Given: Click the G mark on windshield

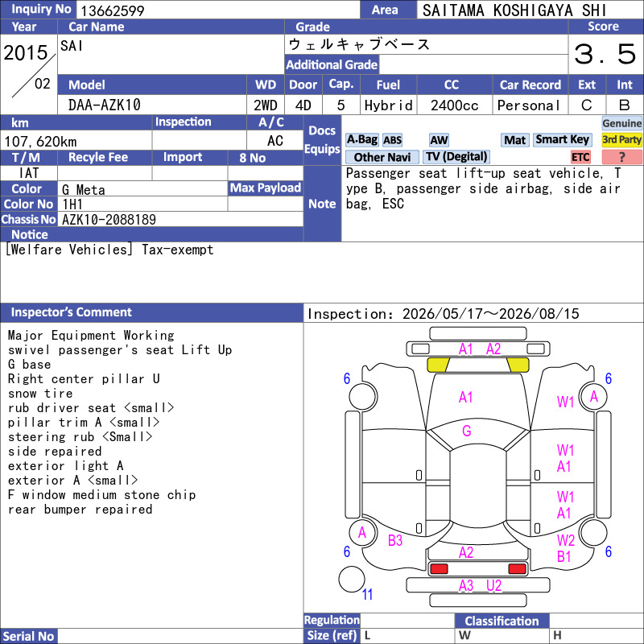Looking at the screenshot, I should tap(467, 431).
